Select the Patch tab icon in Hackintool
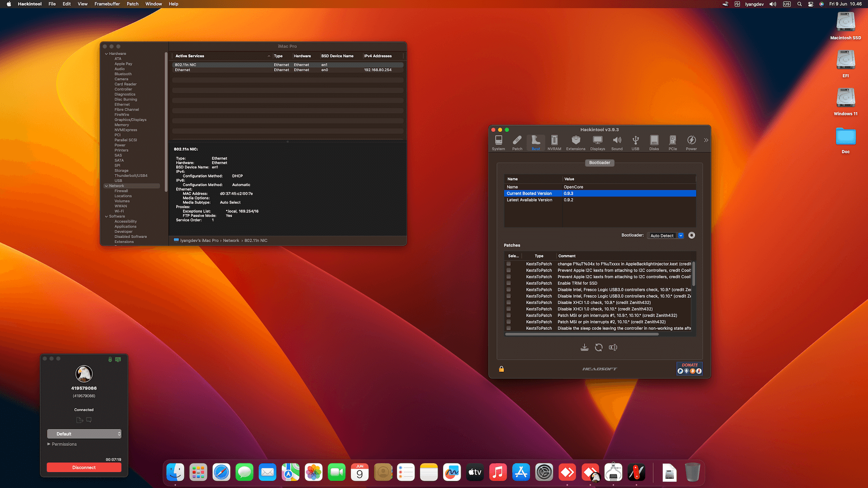This screenshot has height=488, width=868. (517, 142)
